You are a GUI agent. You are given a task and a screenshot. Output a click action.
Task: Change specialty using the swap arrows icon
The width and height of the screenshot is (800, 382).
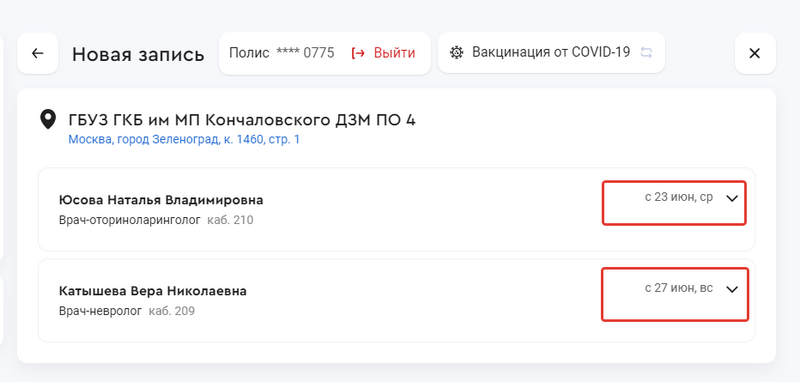(646, 53)
